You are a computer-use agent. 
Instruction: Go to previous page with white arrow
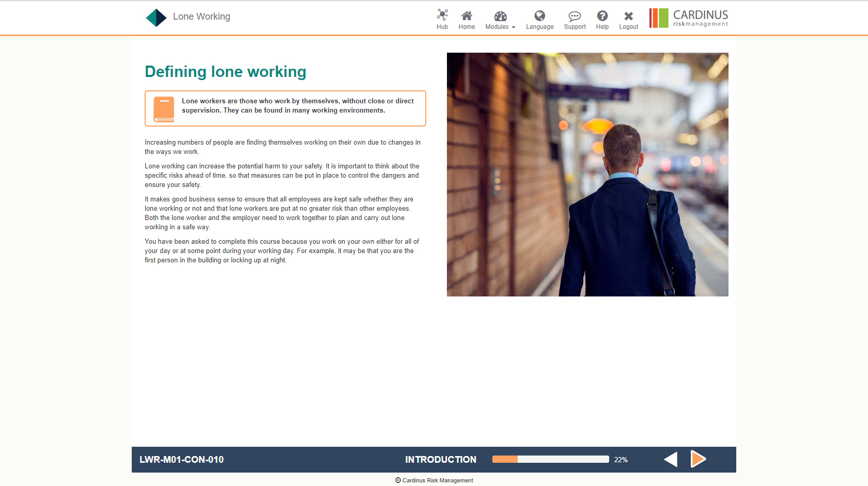tap(671, 459)
